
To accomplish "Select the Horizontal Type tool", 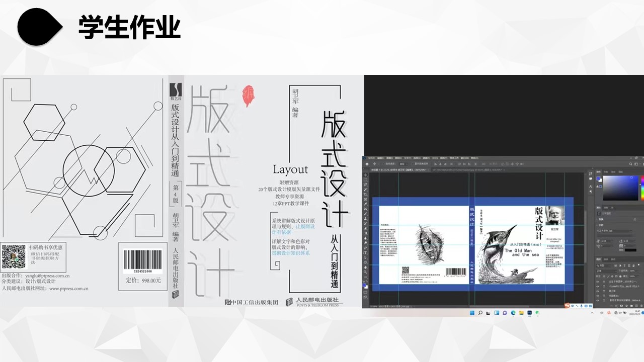I will [x=366, y=252].
